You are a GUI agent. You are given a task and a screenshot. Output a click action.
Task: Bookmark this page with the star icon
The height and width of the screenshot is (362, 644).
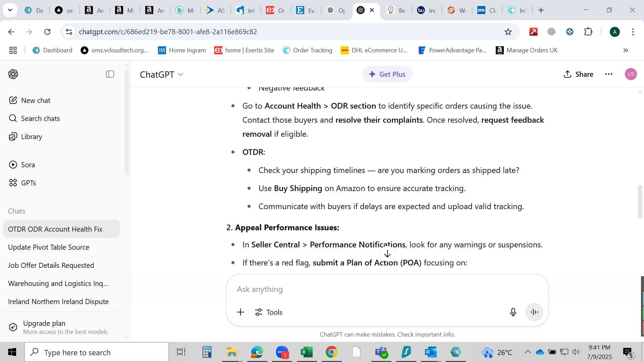pos(508,32)
